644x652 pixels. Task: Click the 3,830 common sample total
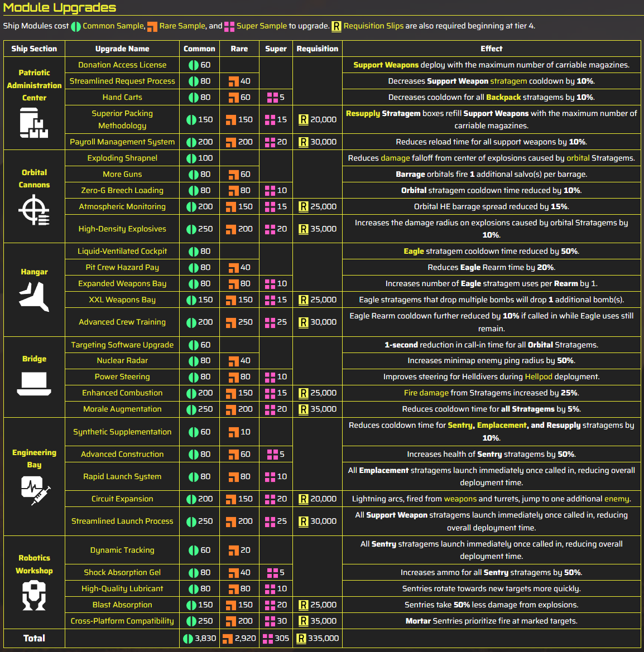(x=205, y=638)
